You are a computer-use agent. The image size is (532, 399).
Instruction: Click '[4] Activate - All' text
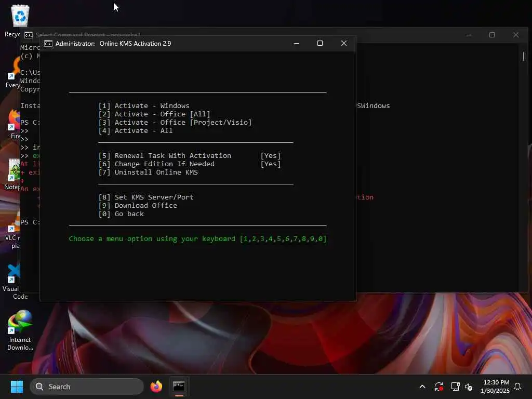click(x=136, y=131)
